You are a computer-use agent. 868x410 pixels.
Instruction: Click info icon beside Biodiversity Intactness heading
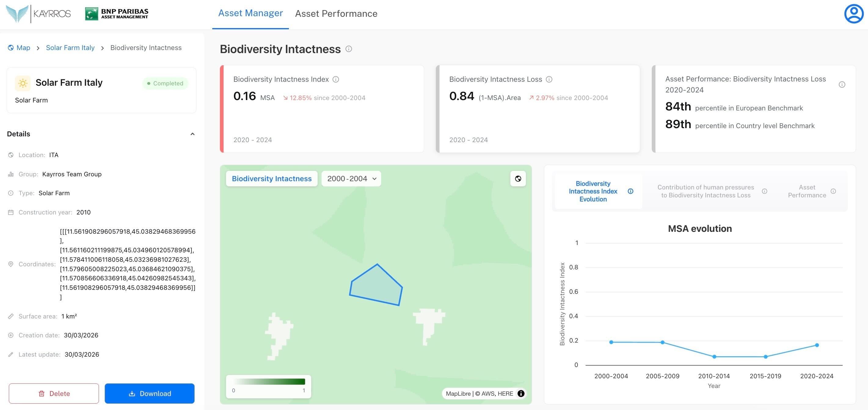(x=349, y=49)
